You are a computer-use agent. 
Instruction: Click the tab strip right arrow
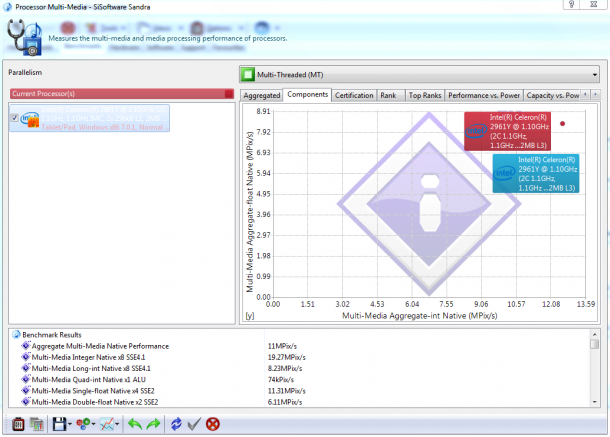[x=595, y=95]
